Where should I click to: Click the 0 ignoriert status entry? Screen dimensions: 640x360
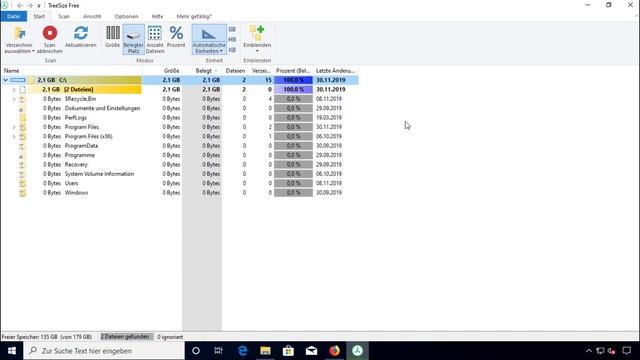tap(170, 337)
